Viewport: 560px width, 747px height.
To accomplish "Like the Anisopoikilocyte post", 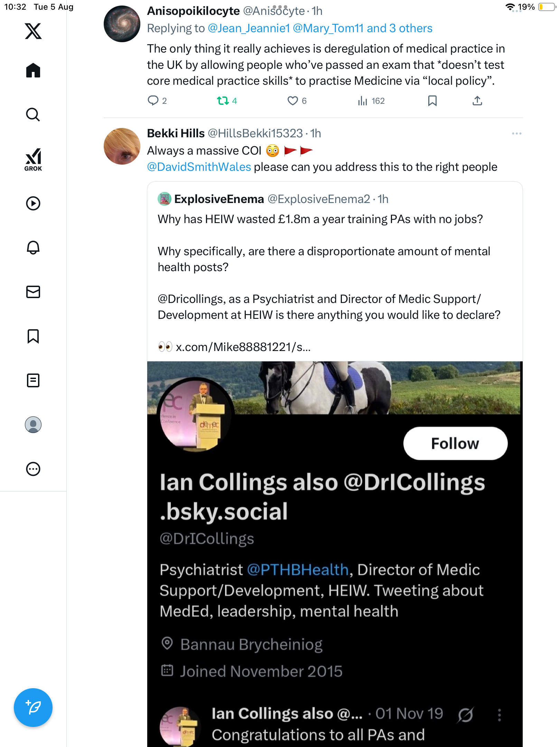I will (293, 101).
